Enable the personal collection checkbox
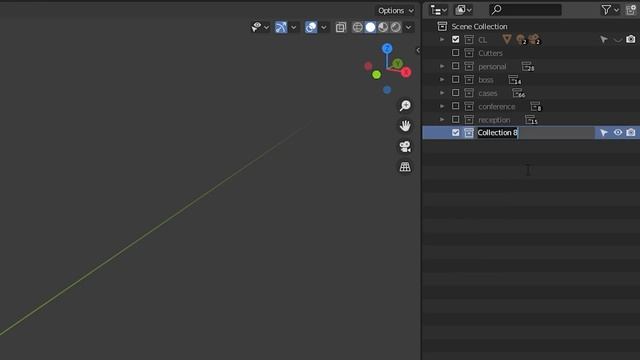The height and width of the screenshot is (360, 640). 456,66
